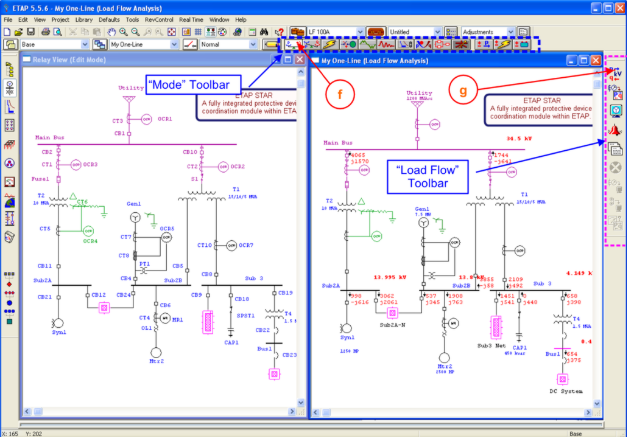Select transformer T2 in Relay View
627x437 pixels.
tap(58, 202)
